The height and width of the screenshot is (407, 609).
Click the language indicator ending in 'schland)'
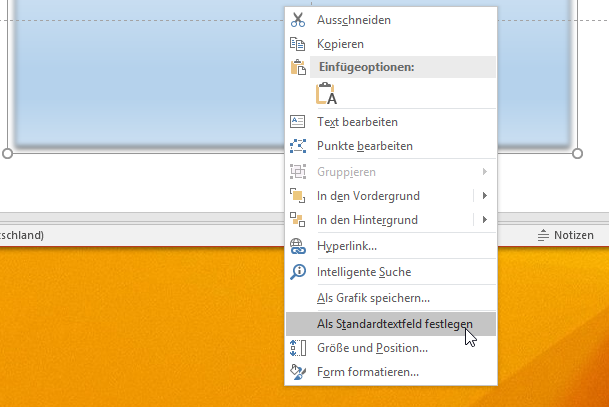[22, 235]
